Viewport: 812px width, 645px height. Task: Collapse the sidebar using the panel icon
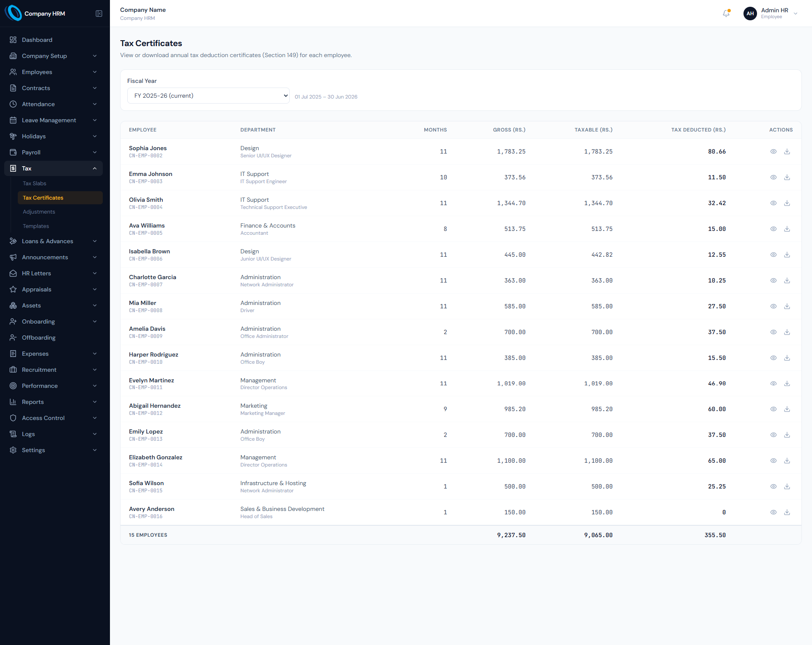pos(99,14)
